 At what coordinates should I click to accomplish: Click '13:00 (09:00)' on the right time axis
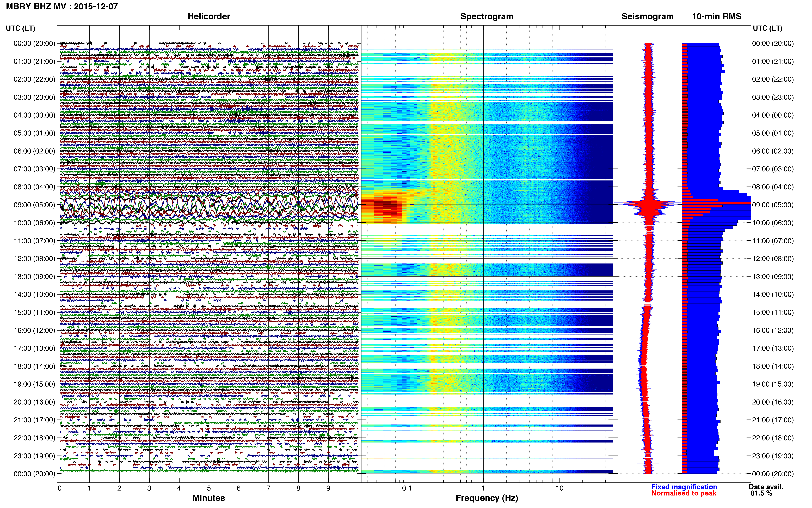(773, 277)
